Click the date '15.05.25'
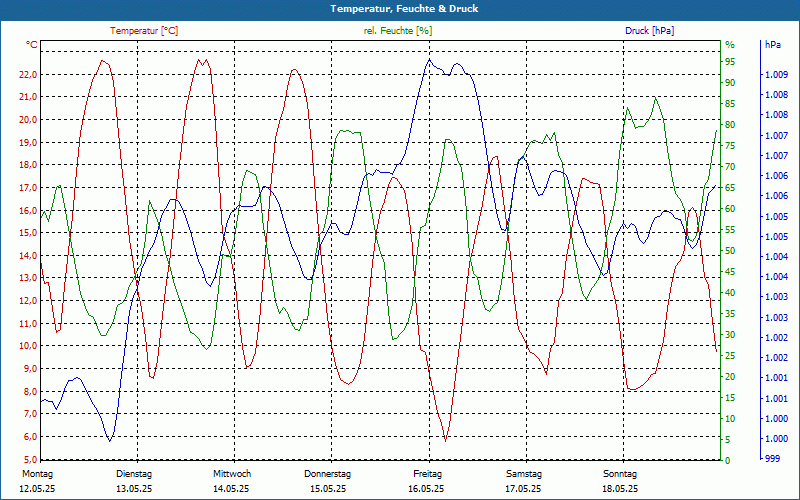Image resolution: width=800 pixels, height=500 pixels. click(x=328, y=489)
